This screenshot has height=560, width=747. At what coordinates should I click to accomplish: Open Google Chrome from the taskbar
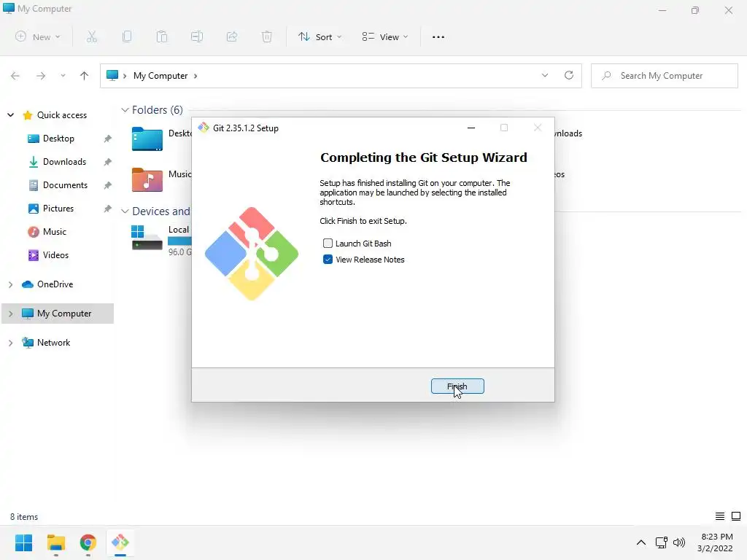(88, 542)
